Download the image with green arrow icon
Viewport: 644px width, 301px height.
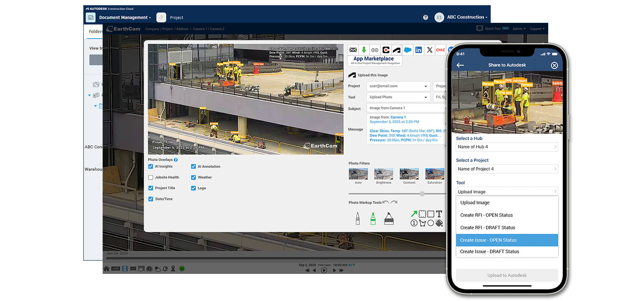(364, 50)
